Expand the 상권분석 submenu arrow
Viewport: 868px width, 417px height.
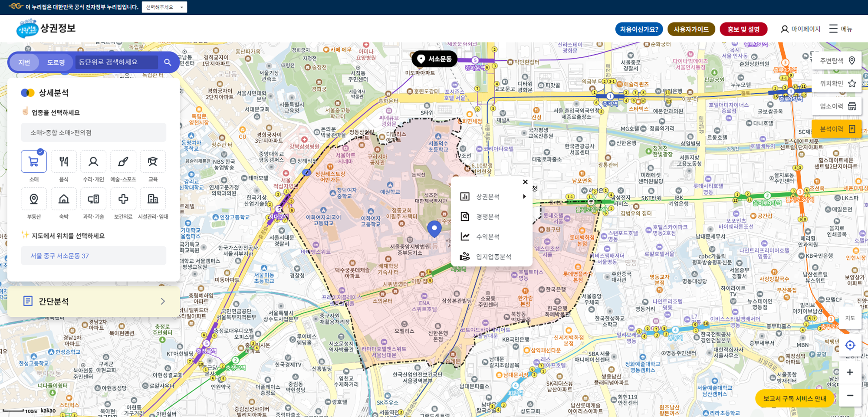(x=524, y=196)
